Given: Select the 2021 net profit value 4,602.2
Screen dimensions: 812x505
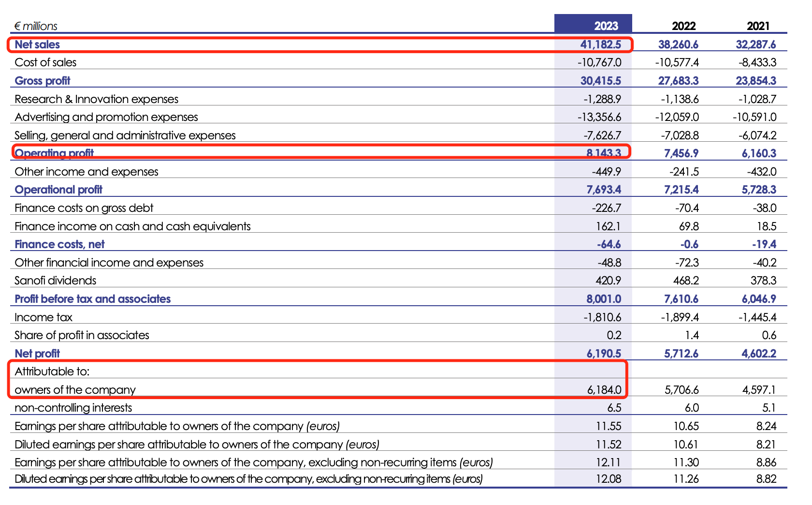Looking at the screenshot, I should pyautogui.click(x=759, y=354).
